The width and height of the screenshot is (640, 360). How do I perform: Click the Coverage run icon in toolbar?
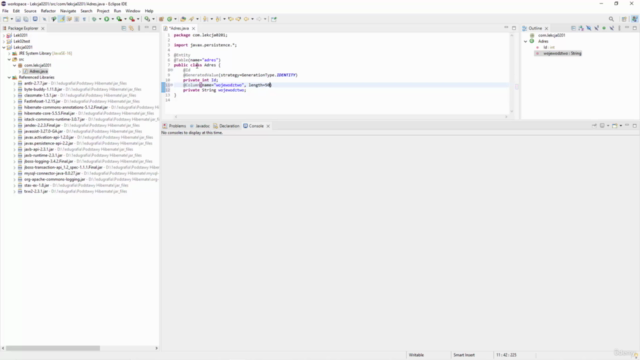pyautogui.click(x=119, y=19)
